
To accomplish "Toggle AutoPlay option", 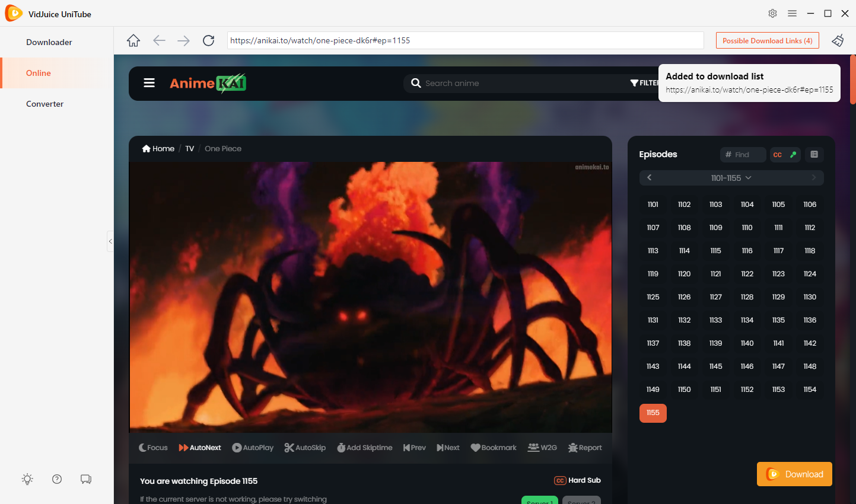I will click(x=253, y=448).
